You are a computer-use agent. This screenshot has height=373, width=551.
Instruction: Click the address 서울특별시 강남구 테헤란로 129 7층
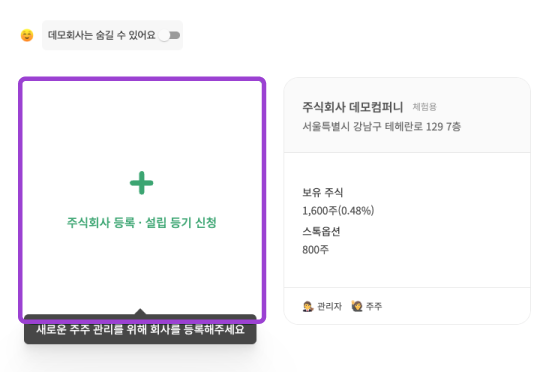[x=382, y=126]
